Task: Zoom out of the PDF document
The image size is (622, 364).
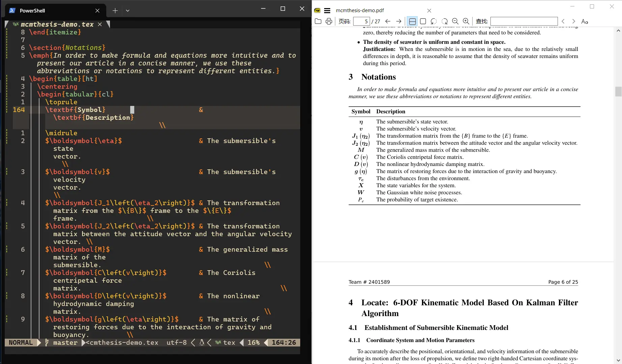Action: 455,21
